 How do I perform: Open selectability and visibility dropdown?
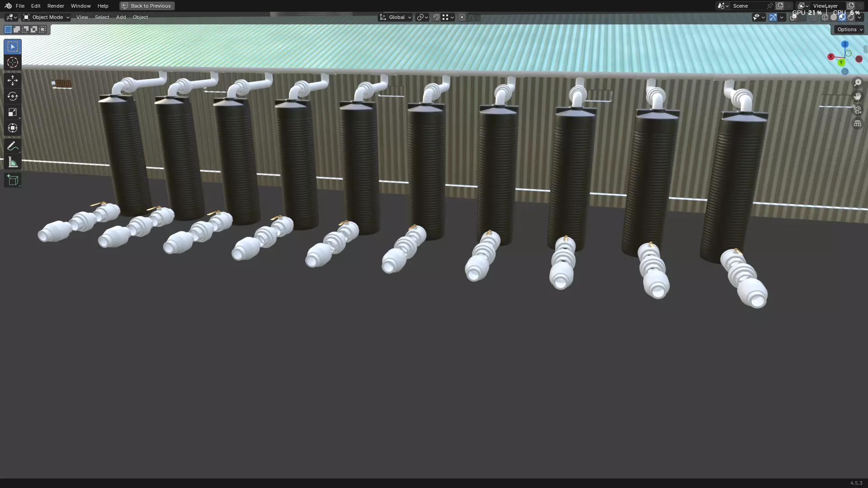pos(759,17)
